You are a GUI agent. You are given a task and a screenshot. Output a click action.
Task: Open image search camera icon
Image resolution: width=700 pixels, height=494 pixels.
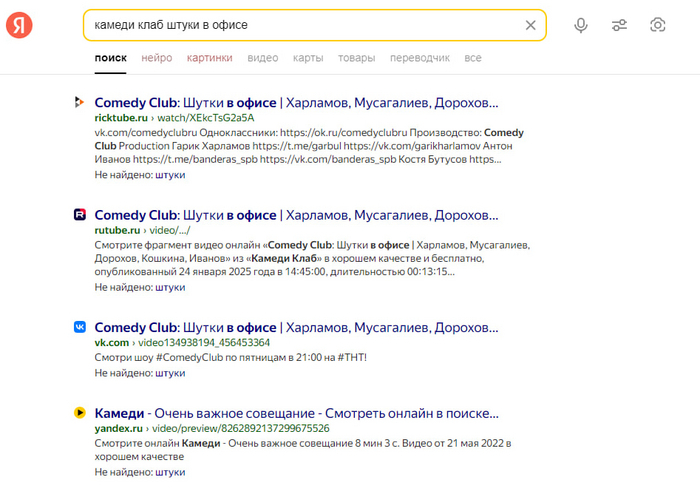(x=658, y=25)
